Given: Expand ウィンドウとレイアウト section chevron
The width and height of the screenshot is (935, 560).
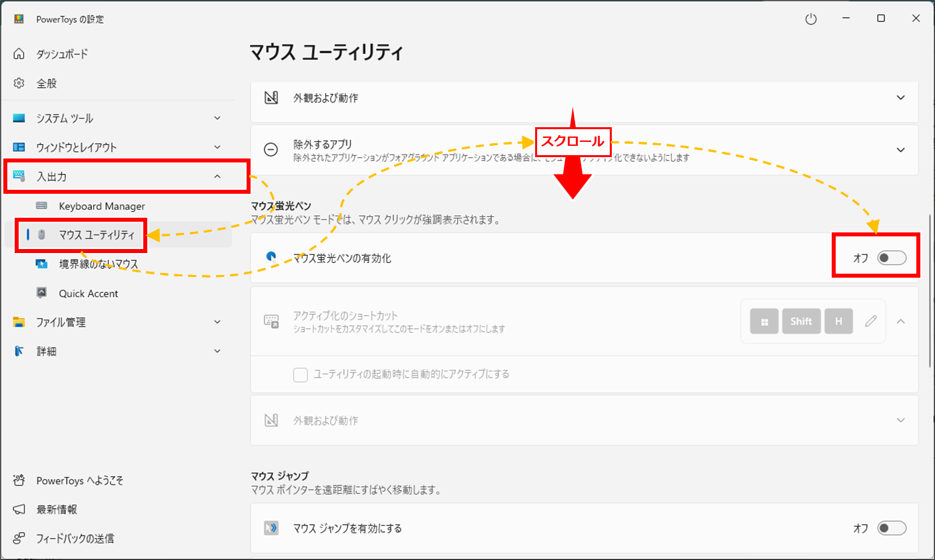Looking at the screenshot, I should point(217,147).
